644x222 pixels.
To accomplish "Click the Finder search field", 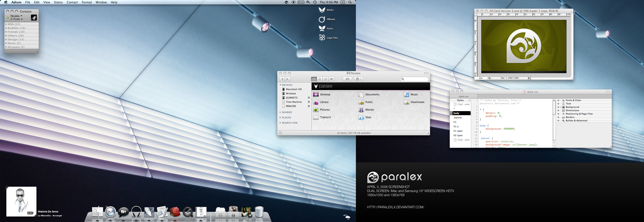I will coord(414,79).
